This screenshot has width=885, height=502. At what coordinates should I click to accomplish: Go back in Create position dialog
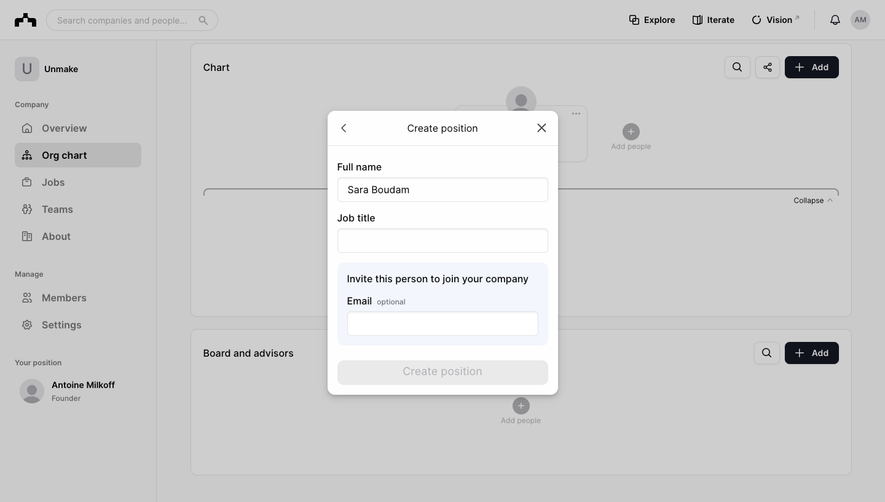(x=344, y=128)
